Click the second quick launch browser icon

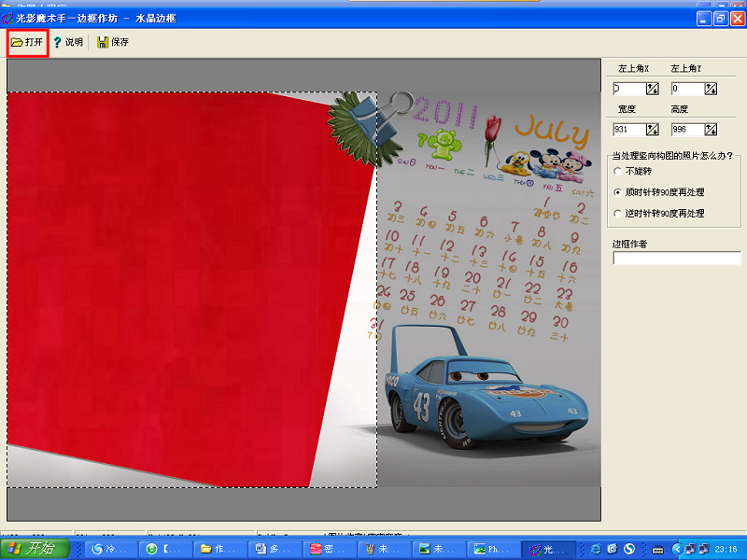coord(613,549)
